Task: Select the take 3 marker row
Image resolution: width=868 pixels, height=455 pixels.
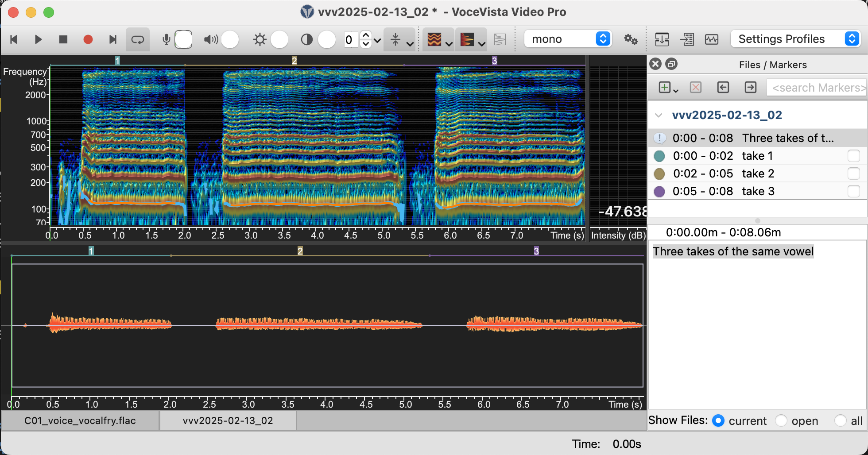Action: pyautogui.click(x=757, y=191)
